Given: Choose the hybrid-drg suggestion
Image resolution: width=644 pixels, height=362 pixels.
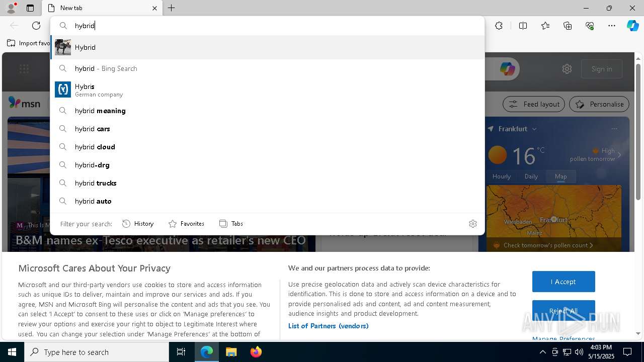Looking at the screenshot, I should [x=267, y=165].
